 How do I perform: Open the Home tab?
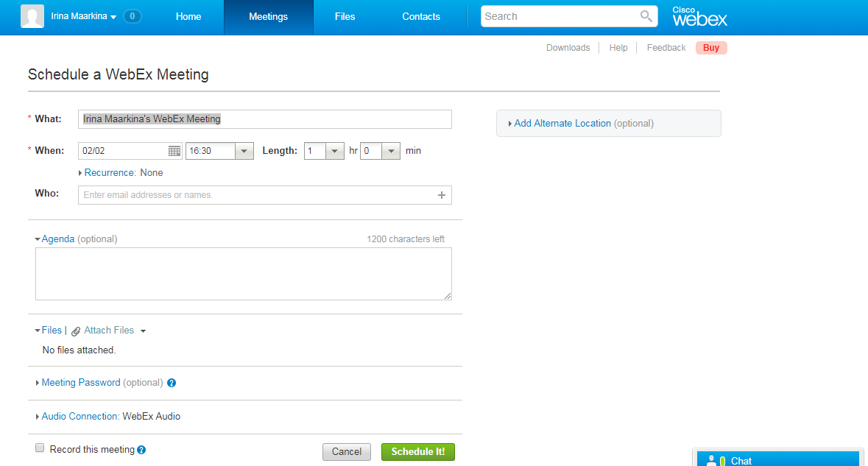pos(188,15)
